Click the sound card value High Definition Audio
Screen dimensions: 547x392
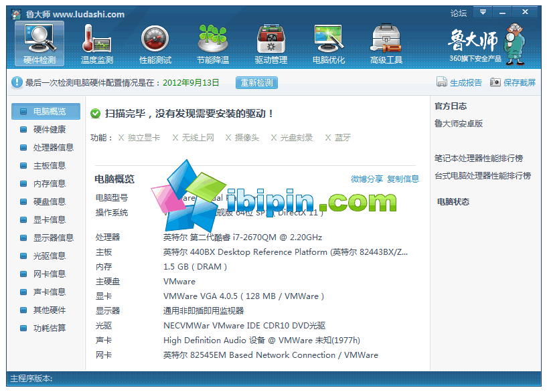click(262, 340)
